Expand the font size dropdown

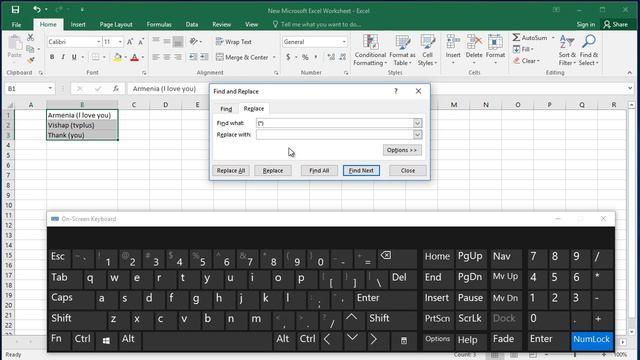click(x=120, y=42)
